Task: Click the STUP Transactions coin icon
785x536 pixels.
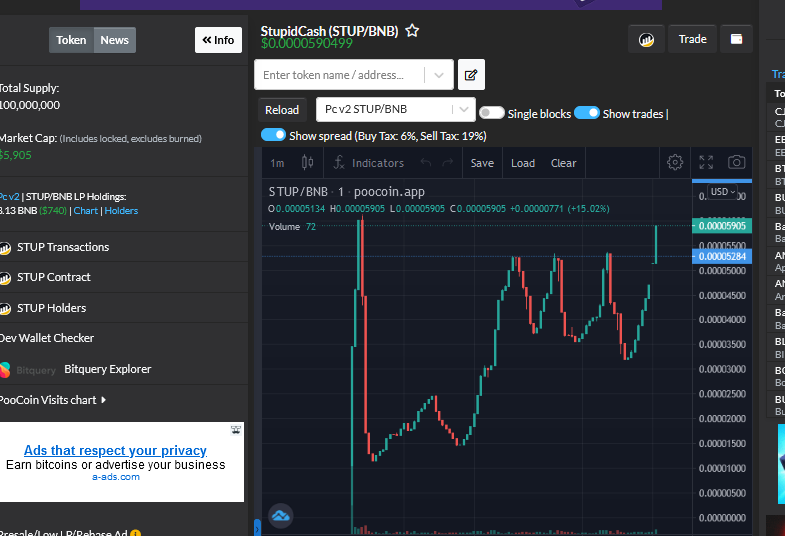Action: click(x=5, y=248)
